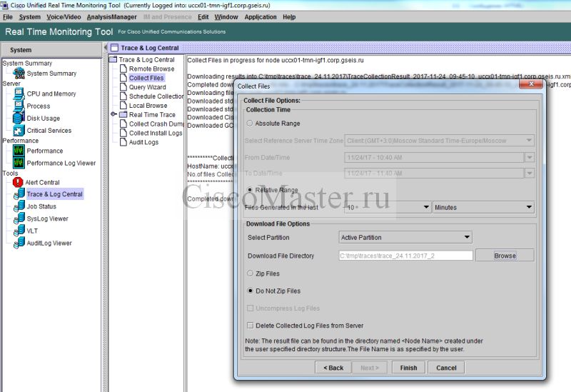Select Relative Range radio button
The height and width of the screenshot is (392, 571).
(250, 190)
